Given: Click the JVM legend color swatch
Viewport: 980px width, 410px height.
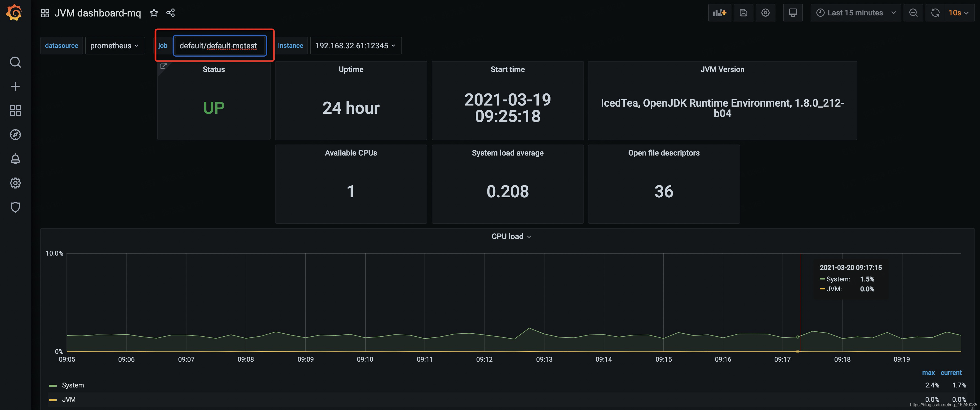Looking at the screenshot, I should [x=53, y=400].
